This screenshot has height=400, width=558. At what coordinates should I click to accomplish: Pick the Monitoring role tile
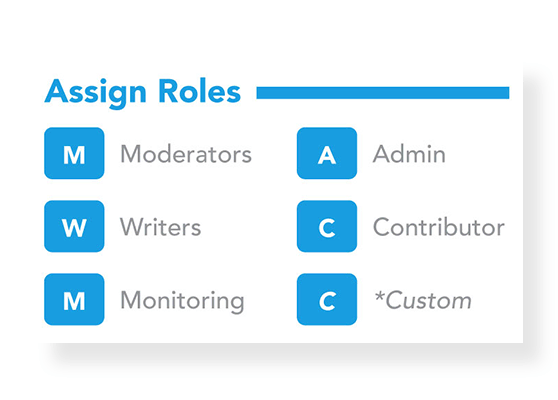coord(74,299)
